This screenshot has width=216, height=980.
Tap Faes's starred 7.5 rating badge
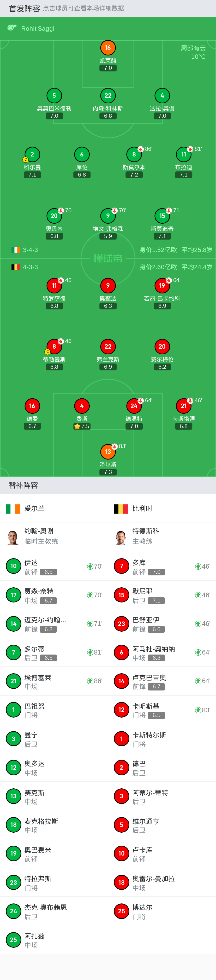82,426
